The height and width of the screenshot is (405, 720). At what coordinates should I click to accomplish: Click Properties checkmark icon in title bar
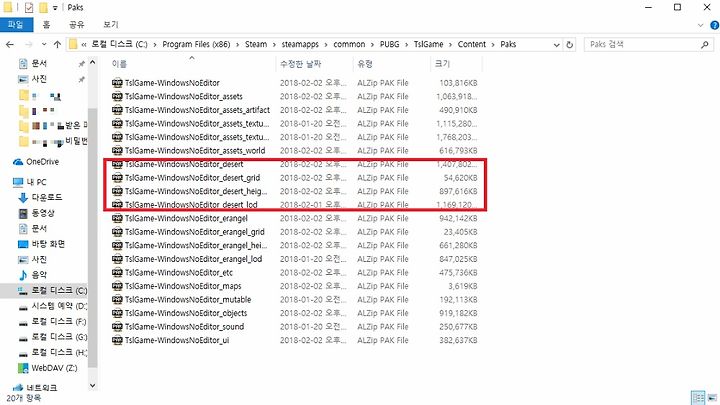29,8
